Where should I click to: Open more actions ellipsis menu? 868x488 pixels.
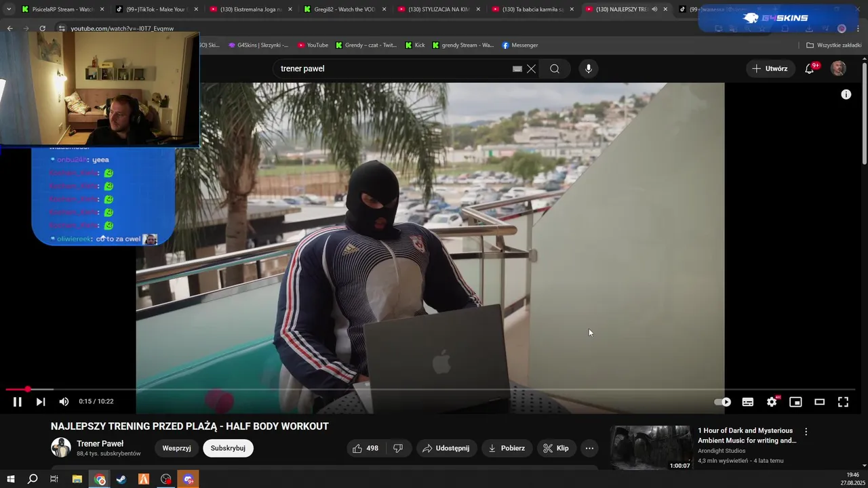589,448
